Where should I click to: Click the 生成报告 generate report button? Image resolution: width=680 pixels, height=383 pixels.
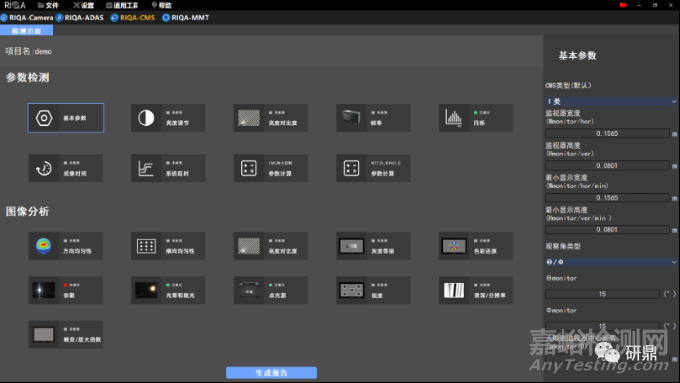pyautogui.click(x=271, y=373)
